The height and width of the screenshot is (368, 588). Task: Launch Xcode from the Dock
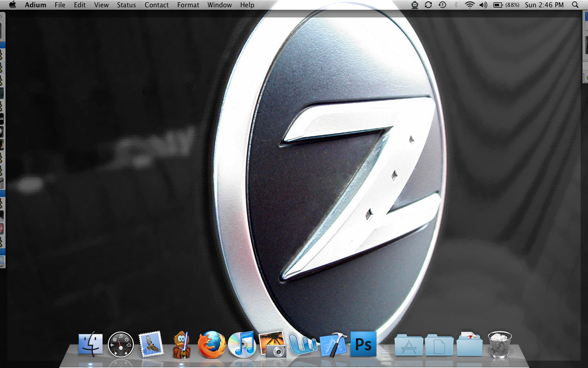coord(333,345)
